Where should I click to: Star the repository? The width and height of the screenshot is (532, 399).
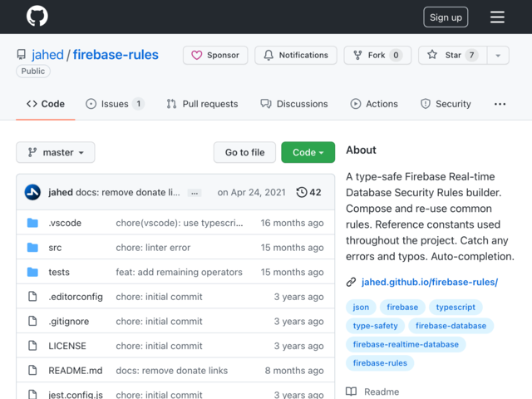(452, 55)
